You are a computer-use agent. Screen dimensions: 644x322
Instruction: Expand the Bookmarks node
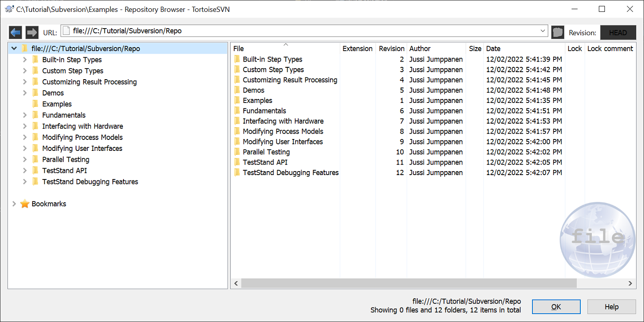[x=14, y=204]
